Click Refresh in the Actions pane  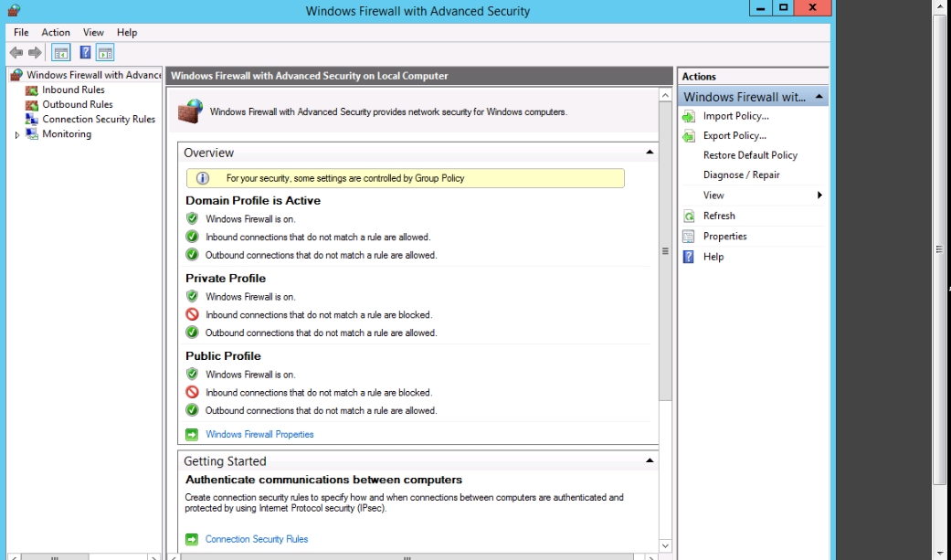click(x=719, y=216)
